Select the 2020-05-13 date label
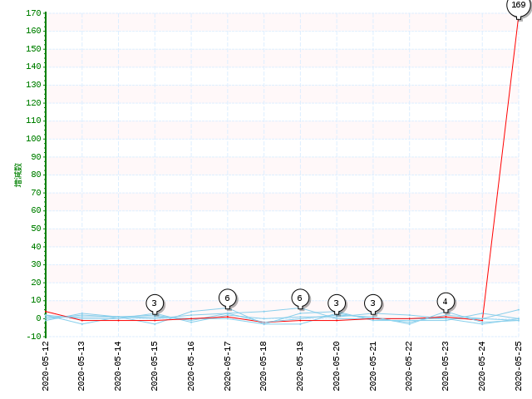This screenshot has height=399, width=532. click(x=81, y=366)
